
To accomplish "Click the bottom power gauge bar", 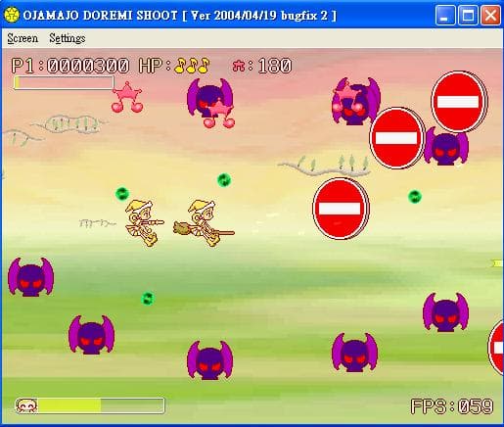I will [x=90, y=405].
